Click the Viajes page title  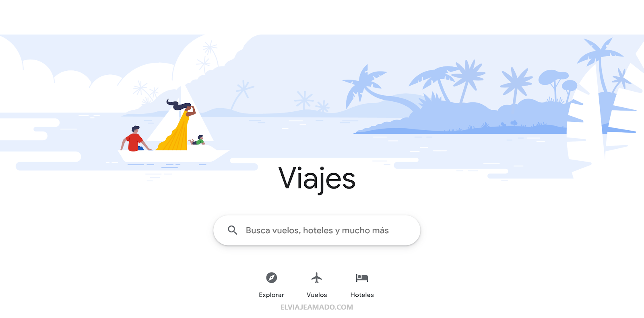317,179
